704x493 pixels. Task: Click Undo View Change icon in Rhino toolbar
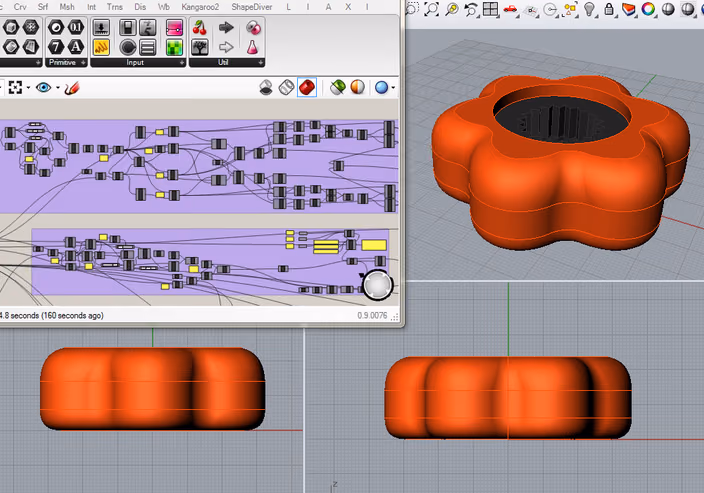tap(471, 9)
